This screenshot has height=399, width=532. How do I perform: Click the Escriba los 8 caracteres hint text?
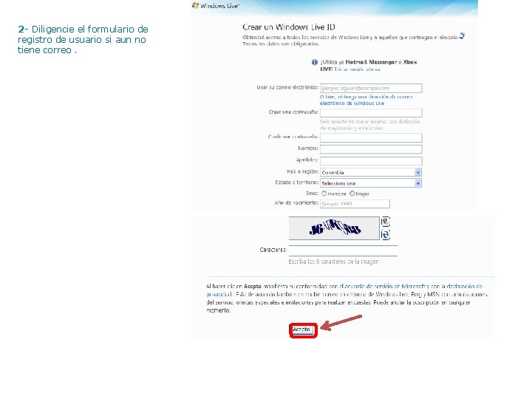[x=333, y=262]
